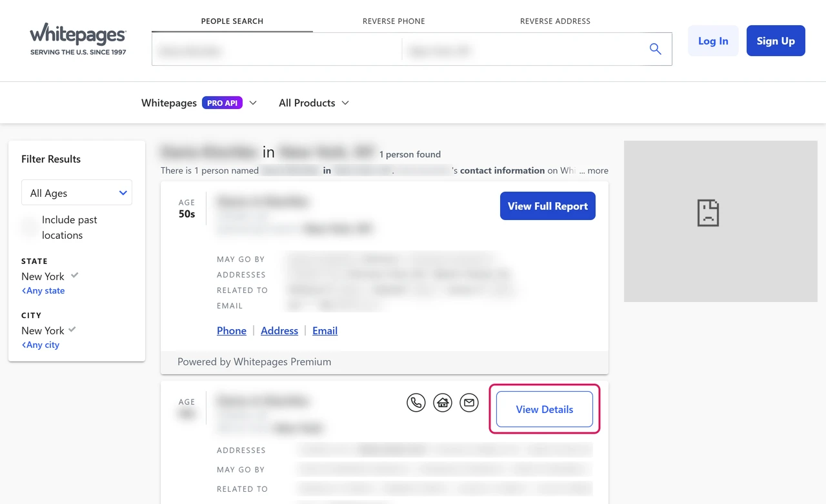Viewport: 826px width, 504px height.
Task: Click the PRO API badge
Action: click(x=222, y=103)
